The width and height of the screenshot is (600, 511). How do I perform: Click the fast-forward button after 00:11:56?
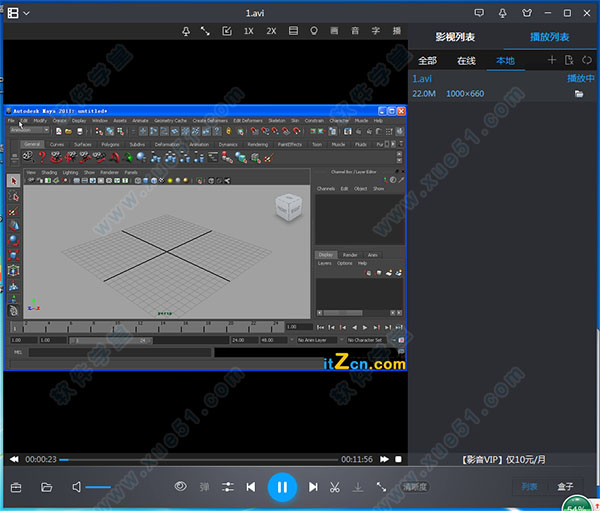pyautogui.click(x=384, y=459)
